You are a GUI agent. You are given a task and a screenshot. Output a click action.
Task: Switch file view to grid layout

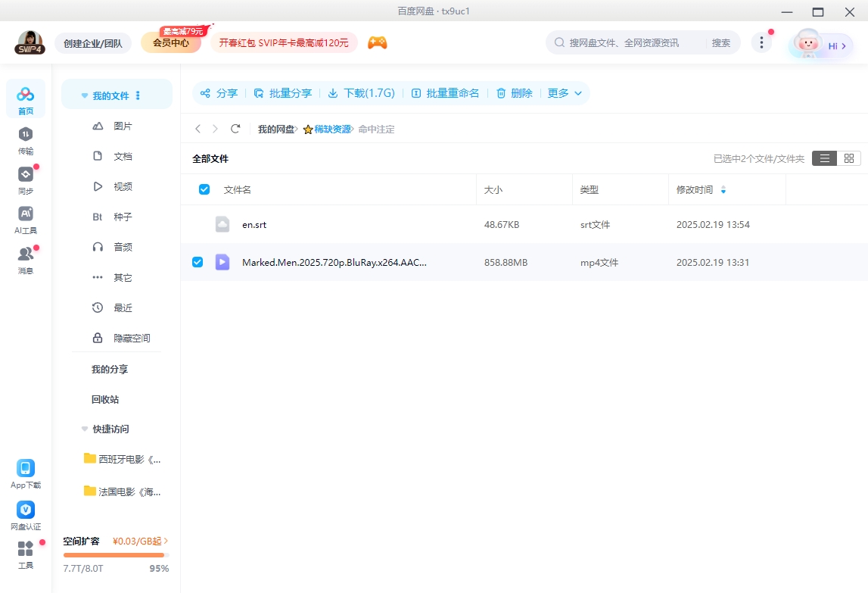(848, 158)
